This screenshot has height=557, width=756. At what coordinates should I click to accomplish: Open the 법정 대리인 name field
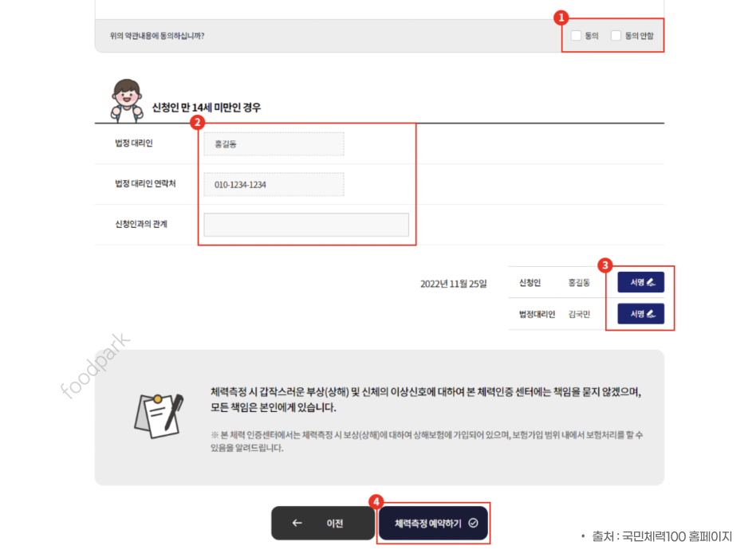[273, 143]
